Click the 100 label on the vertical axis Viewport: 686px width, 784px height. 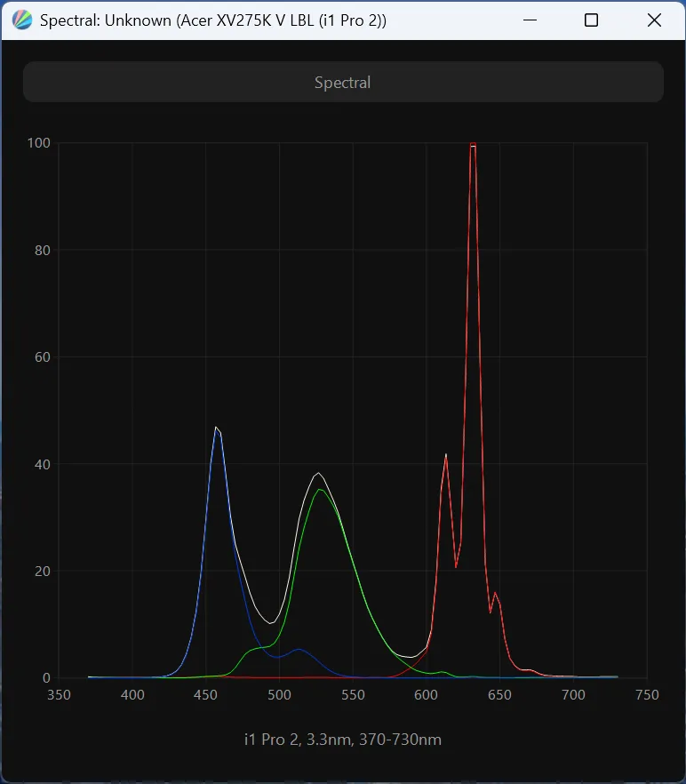tap(39, 143)
